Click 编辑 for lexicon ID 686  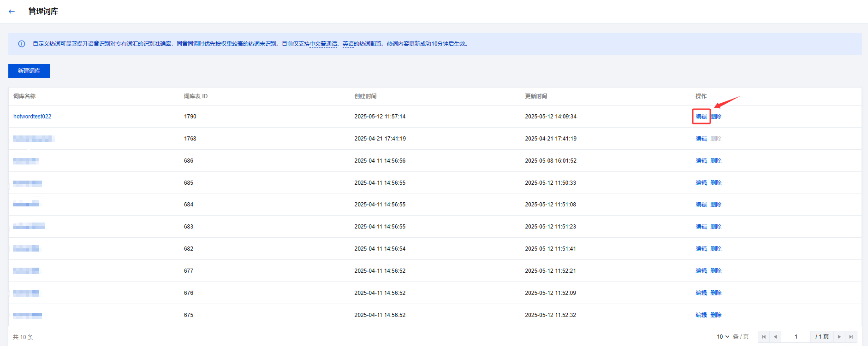pyautogui.click(x=701, y=161)
